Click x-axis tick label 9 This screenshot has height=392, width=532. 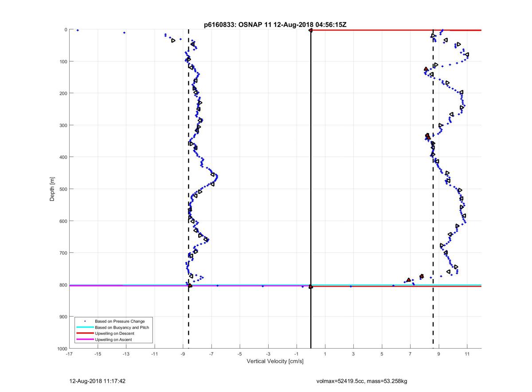click(x=438, y=354)
